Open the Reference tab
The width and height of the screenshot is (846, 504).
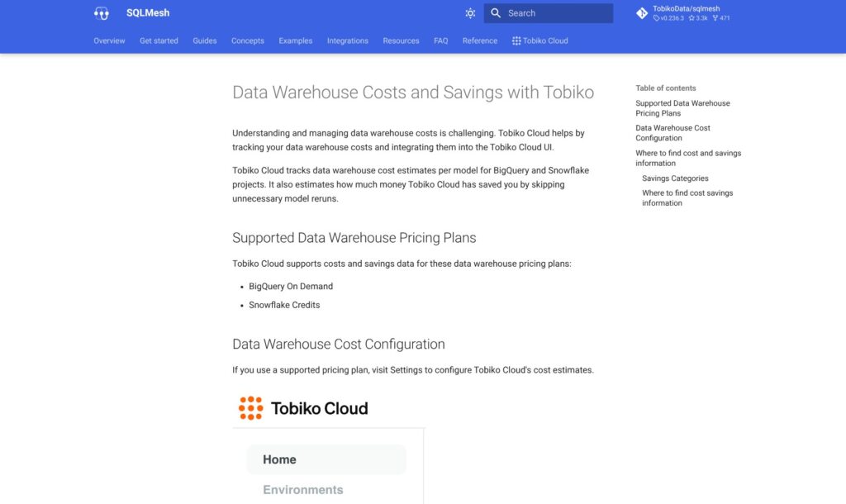coord(480,41)
